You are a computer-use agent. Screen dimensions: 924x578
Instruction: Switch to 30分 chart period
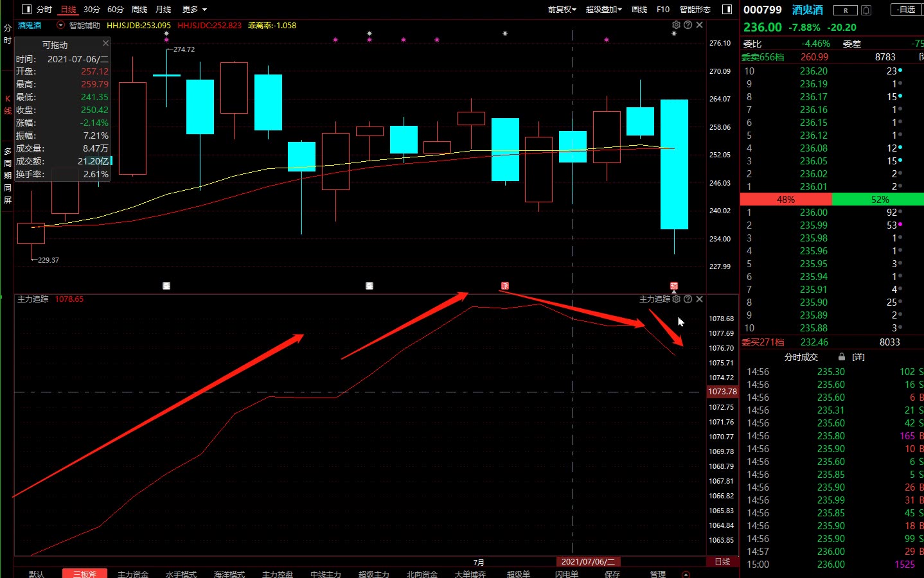(92, 10)
